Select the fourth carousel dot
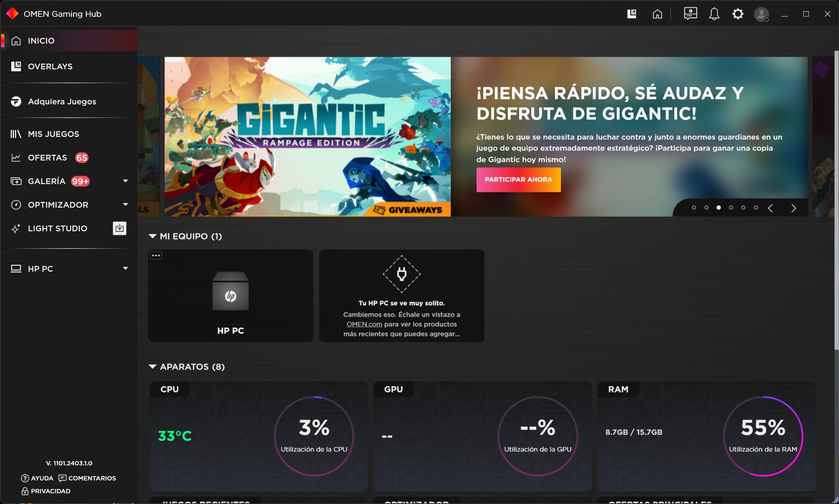Screen dimensions: 839x504 [731, 207]
